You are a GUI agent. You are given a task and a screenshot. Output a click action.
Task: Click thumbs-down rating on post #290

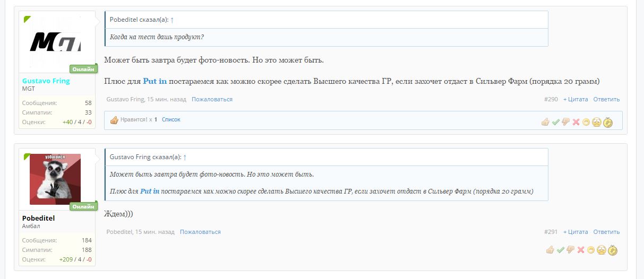[x=565, y=123]
